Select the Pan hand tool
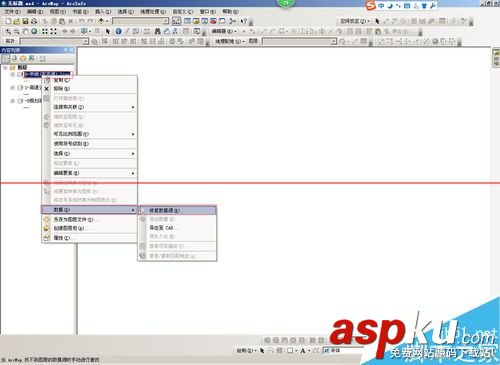 25,31
